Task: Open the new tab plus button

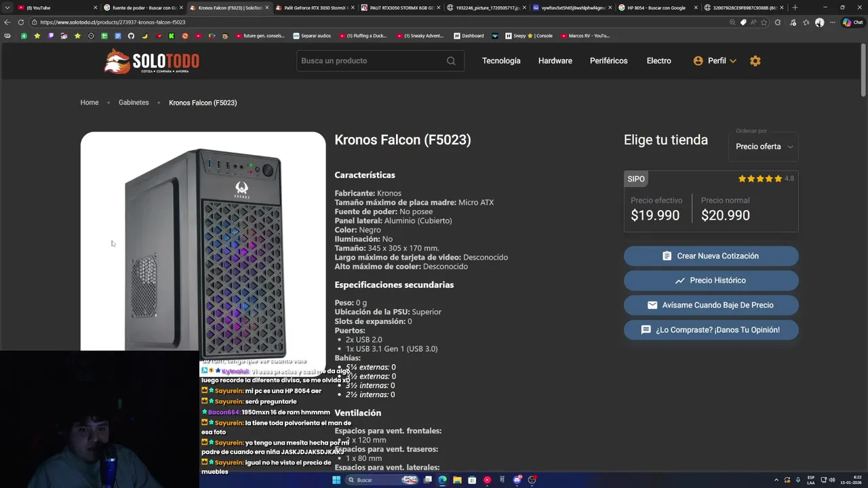Action: pos(795,7)
